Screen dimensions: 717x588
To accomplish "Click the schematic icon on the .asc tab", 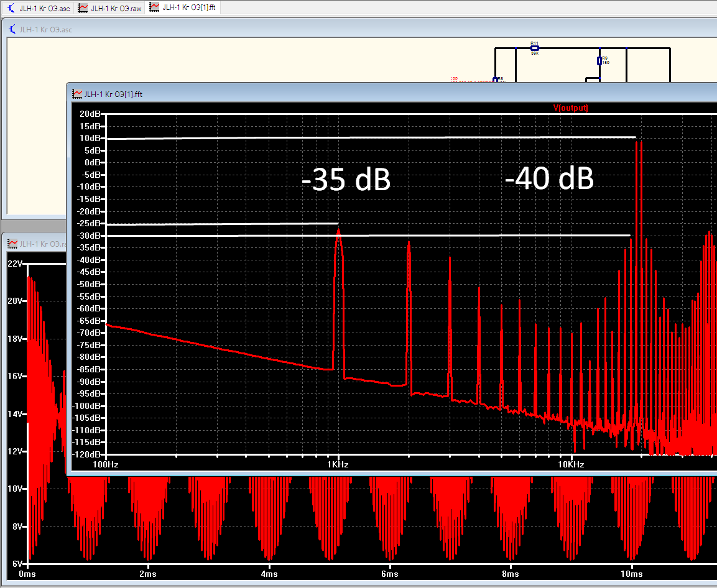I will coord(11,8).
